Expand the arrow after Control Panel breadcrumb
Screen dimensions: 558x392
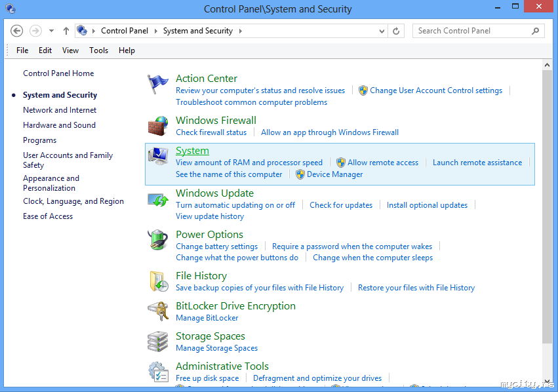156,31
